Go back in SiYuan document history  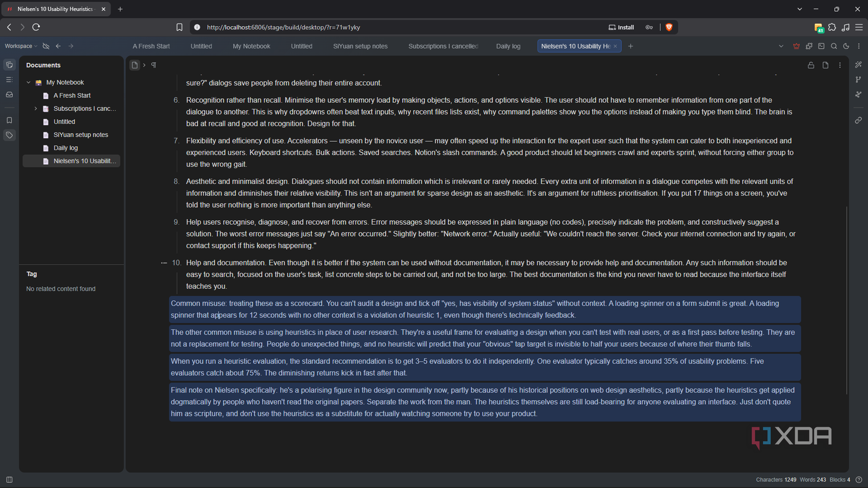(58, 46)
